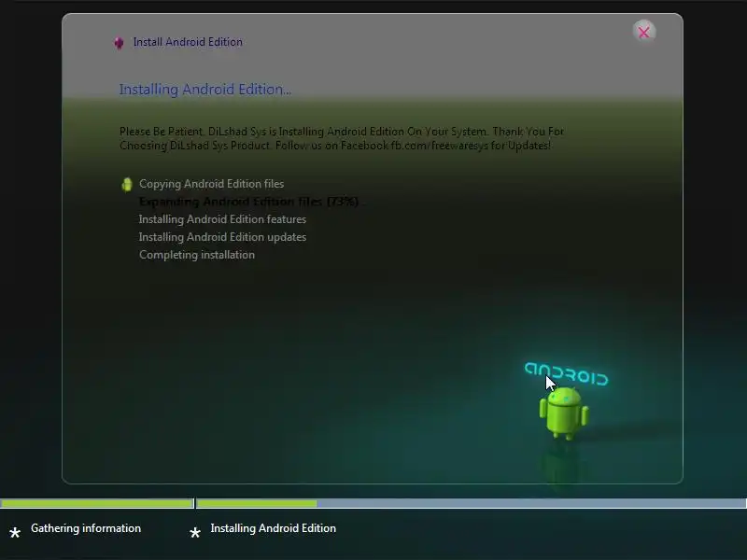
Task: Click 'Installing Android Edition' stage label at bottom
Action: pyautogui.click(x=273, y=528)
